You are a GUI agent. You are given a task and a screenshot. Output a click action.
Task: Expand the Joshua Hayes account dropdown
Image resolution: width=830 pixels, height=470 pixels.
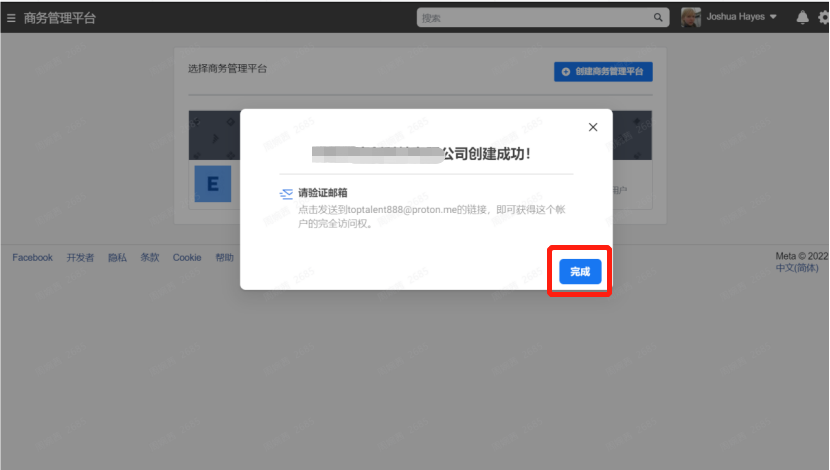click(x=773, y=17)
